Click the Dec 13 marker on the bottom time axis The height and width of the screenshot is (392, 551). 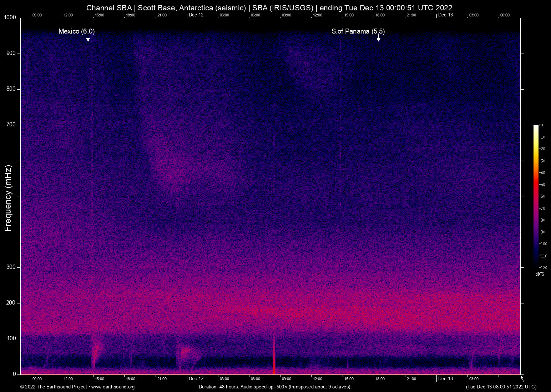(445, 379)
